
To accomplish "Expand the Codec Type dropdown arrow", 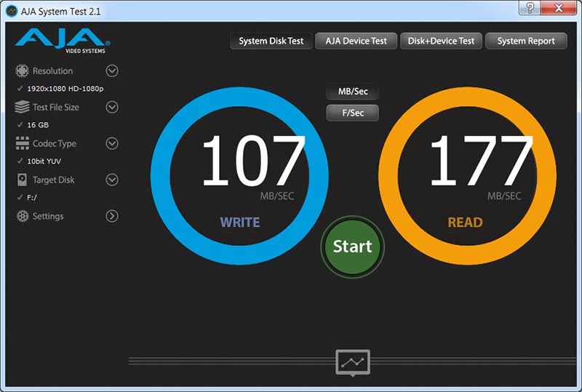I will pyautogui.click(x=112, y=143).
